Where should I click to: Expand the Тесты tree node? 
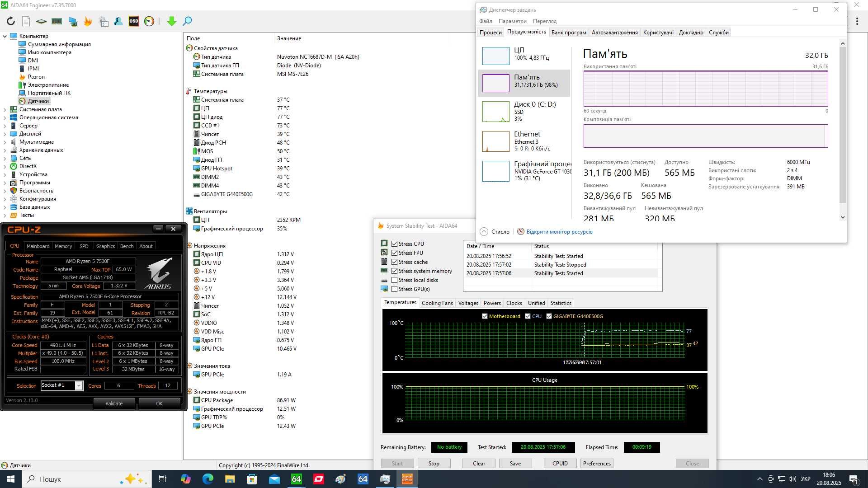tap(5, 215)
